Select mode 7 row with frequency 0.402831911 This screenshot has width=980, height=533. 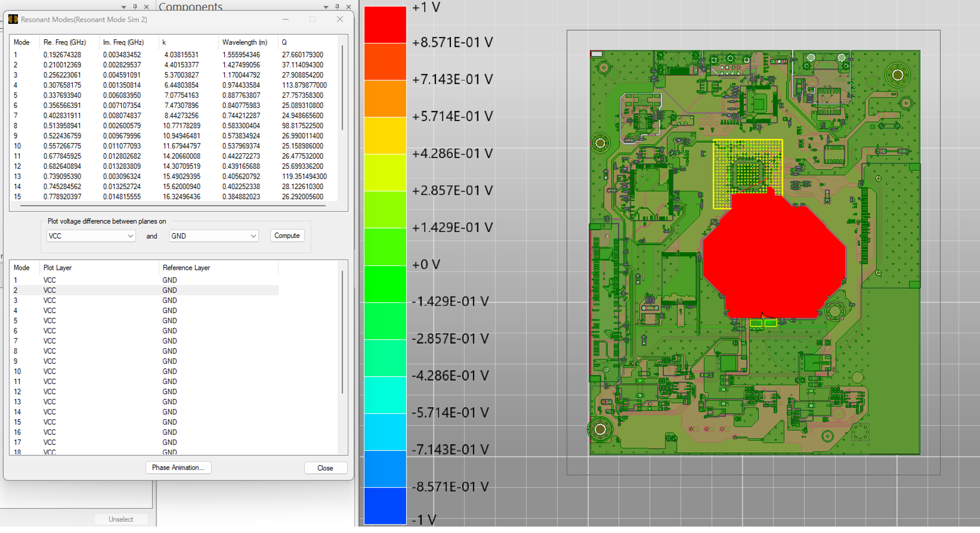[175, 116]
